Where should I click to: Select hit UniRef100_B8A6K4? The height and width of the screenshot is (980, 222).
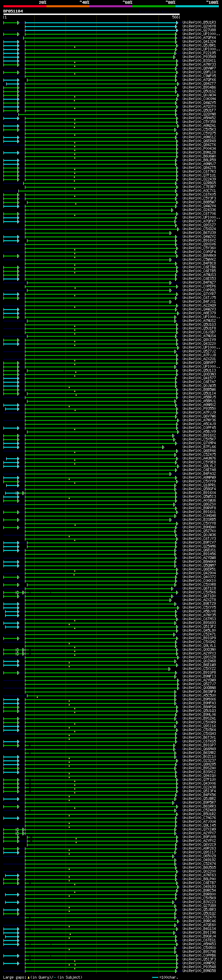[199, 561]
